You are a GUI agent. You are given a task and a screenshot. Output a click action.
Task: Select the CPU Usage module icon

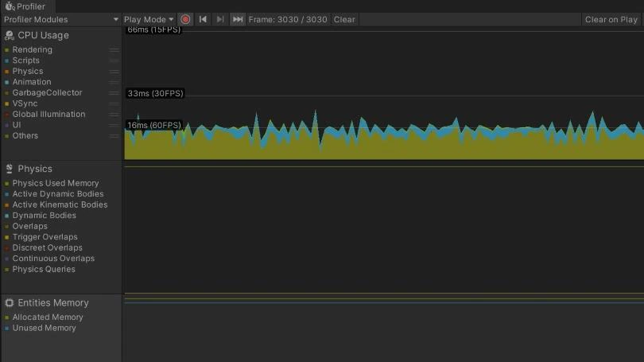pos(10,35)
